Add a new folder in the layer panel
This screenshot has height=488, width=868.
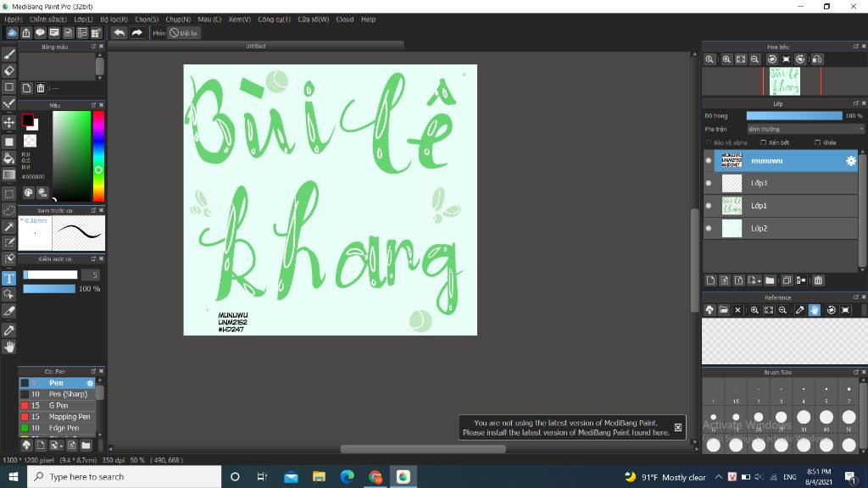point(770,280)
